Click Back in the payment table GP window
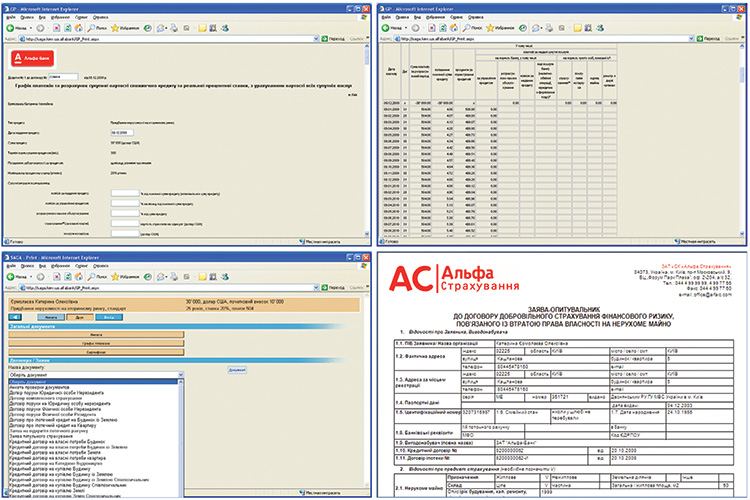Image resolution: width=750 pixels, height=500 pixels. point(392,28)
